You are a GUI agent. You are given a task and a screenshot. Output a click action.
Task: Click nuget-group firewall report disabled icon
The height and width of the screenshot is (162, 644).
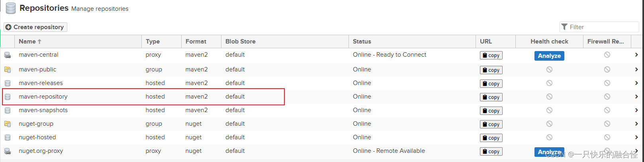click(607, 124)
